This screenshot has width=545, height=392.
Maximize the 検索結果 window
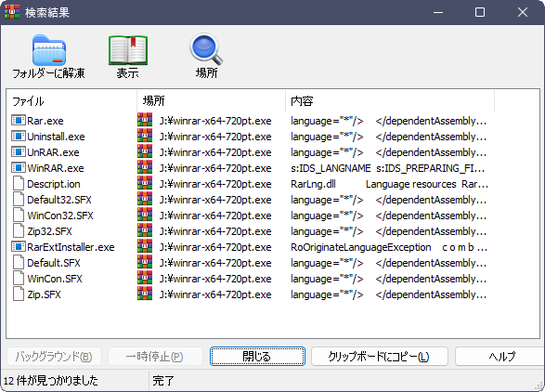pyautogui.click(x=480, y=12)
